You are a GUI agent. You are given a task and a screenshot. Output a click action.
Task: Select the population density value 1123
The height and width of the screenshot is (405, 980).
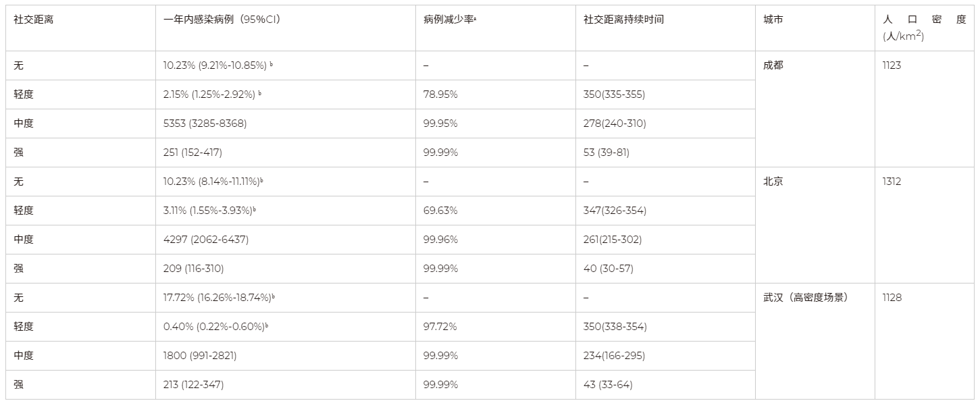pos(892,65)
